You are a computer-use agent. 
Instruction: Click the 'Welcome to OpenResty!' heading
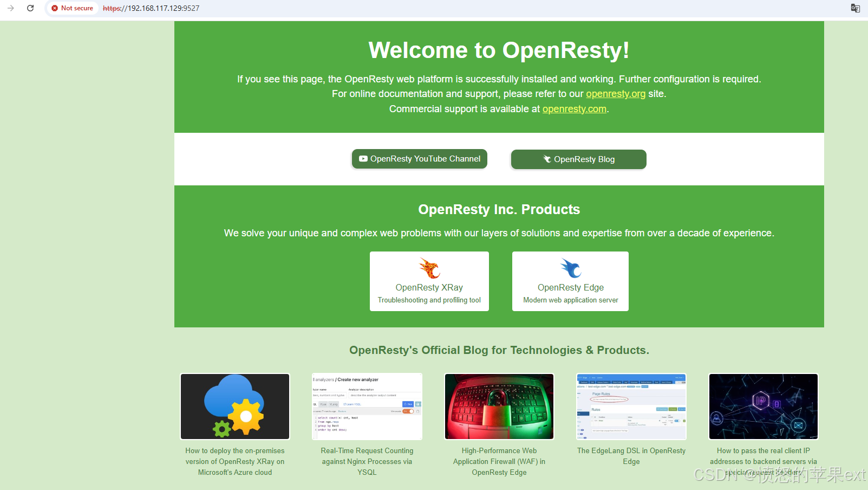[499, 50]
